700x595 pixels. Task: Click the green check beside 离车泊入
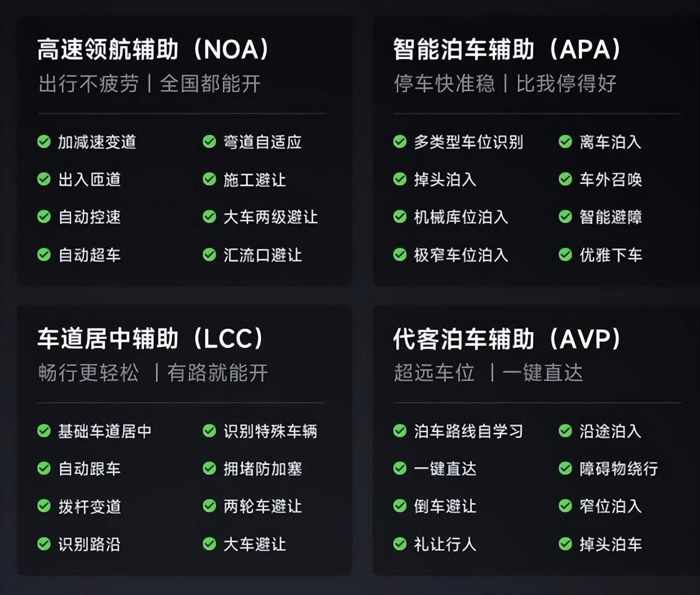tap(565, 142)
